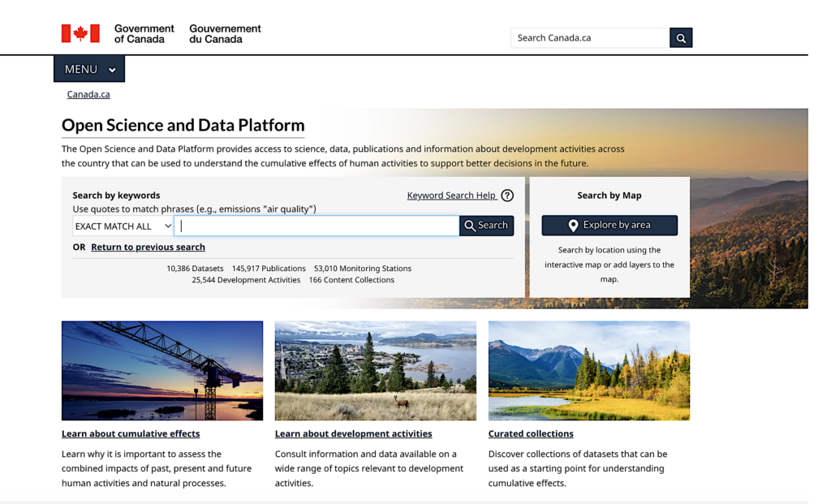Click in the Search Canada.ca field
Screen dimensions: 831x504
coord(590,37)
